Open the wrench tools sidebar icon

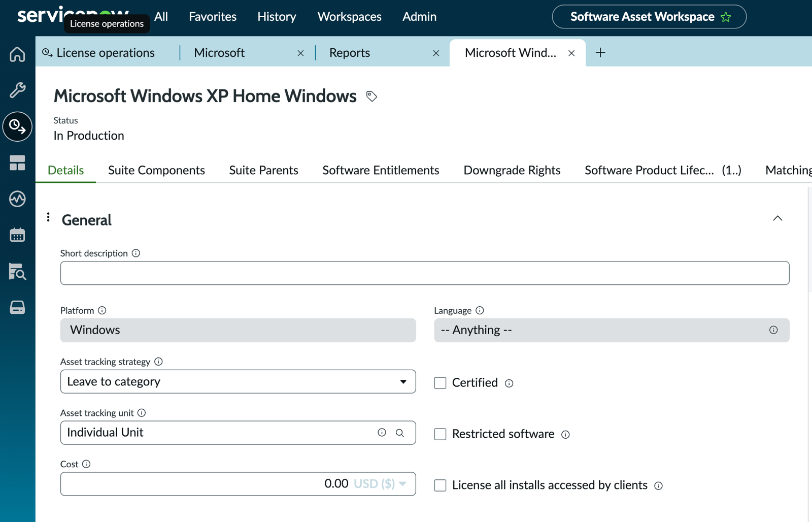[17, 90]
